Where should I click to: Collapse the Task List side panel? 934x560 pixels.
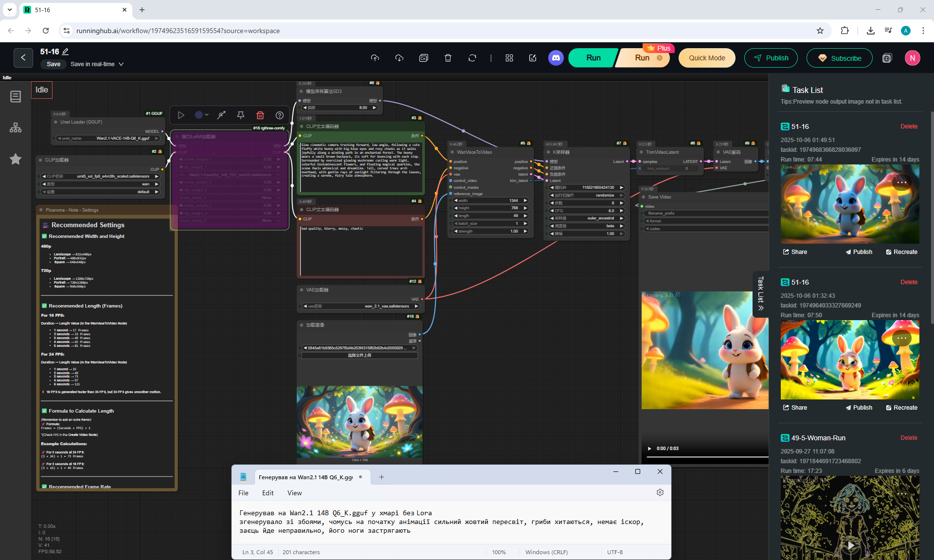(x=761, y=294)
